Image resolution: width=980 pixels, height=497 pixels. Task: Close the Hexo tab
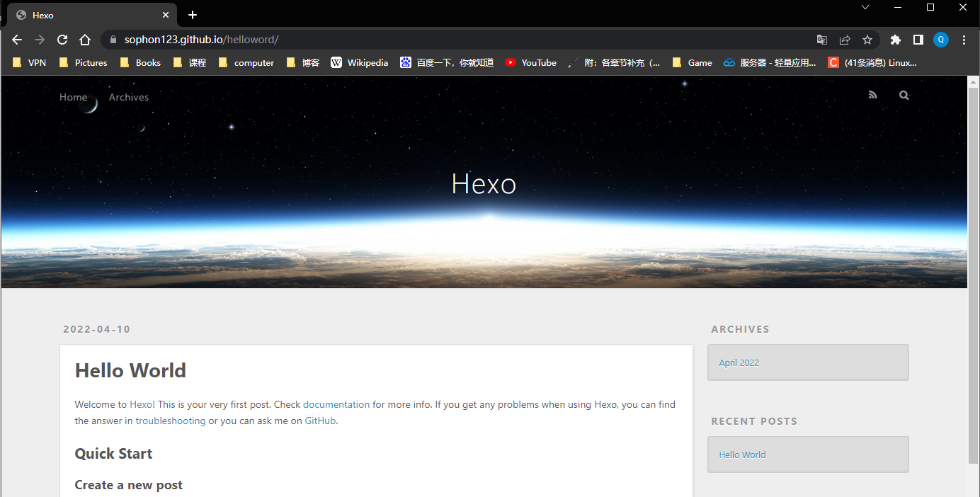click(x=166, y=15)
